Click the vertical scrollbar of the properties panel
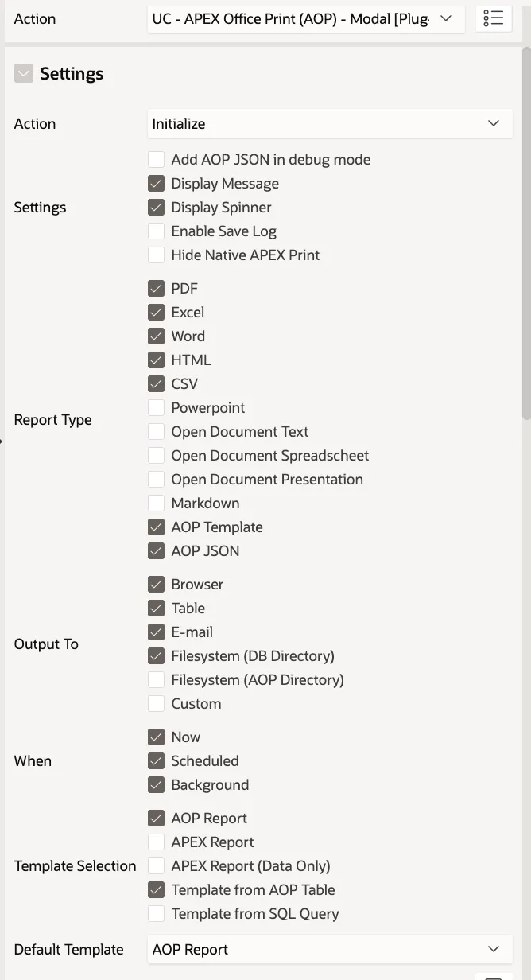This screenshot has height=980, width=531. point(526,232)
